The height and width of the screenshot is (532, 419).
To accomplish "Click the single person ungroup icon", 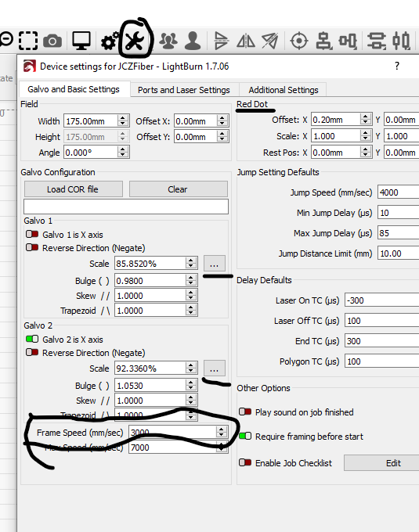I will tap(193, 41).
